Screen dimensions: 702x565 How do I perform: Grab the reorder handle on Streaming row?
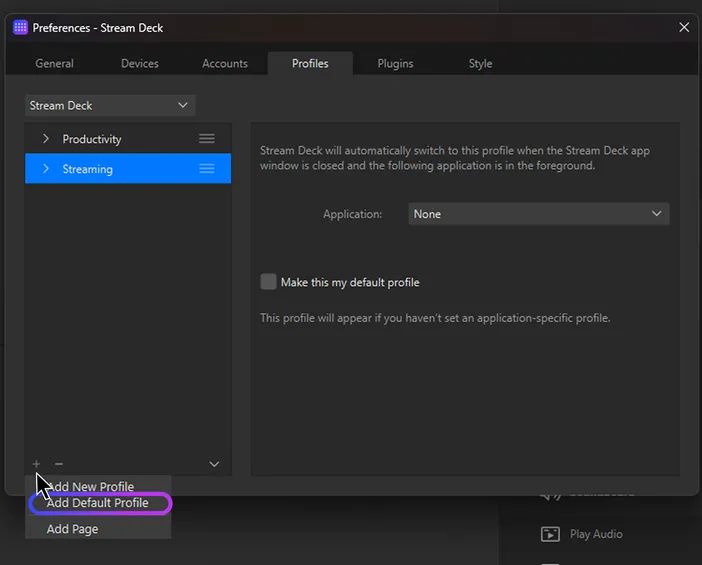(x=207, y=169)
